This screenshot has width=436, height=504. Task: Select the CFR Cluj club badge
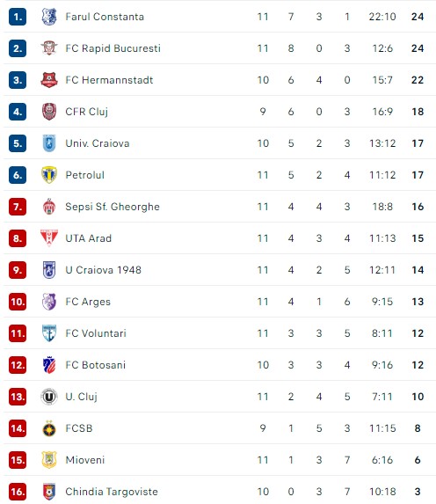(49, 112)
